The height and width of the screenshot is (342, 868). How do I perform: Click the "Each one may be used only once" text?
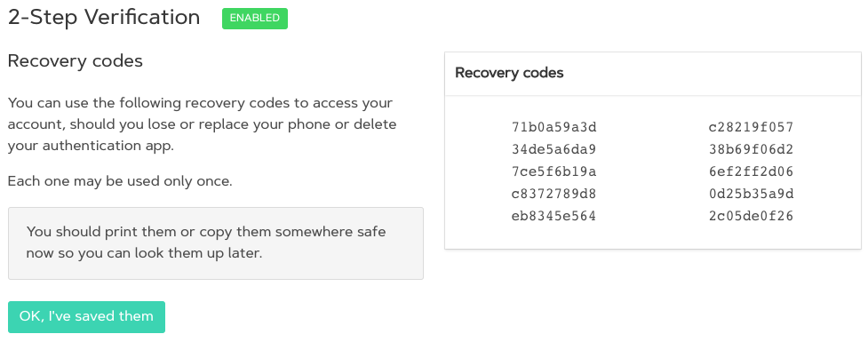120,181
